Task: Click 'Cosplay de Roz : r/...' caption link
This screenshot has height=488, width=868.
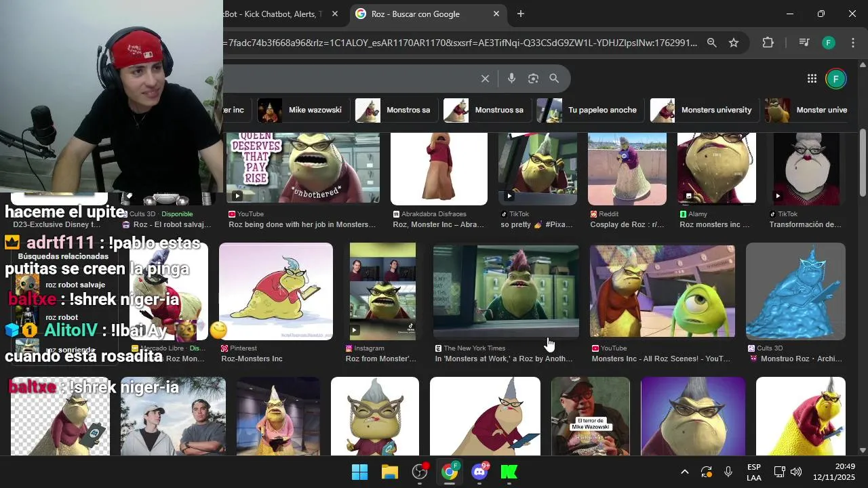Action: (x=627, y=224)
